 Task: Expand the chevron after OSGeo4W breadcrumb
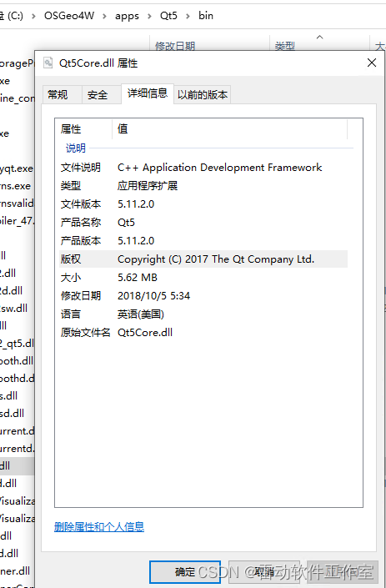tap(104, 16)
